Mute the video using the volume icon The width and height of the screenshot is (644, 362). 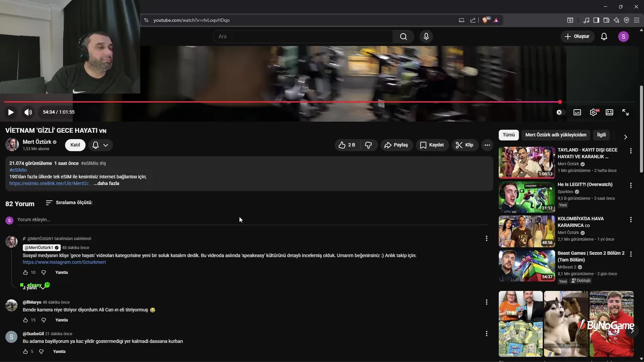point(28,112)
